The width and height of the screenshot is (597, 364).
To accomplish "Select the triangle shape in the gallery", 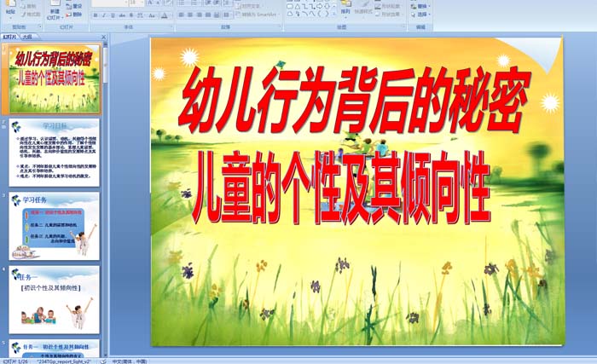I will click(x=298, y=7).
